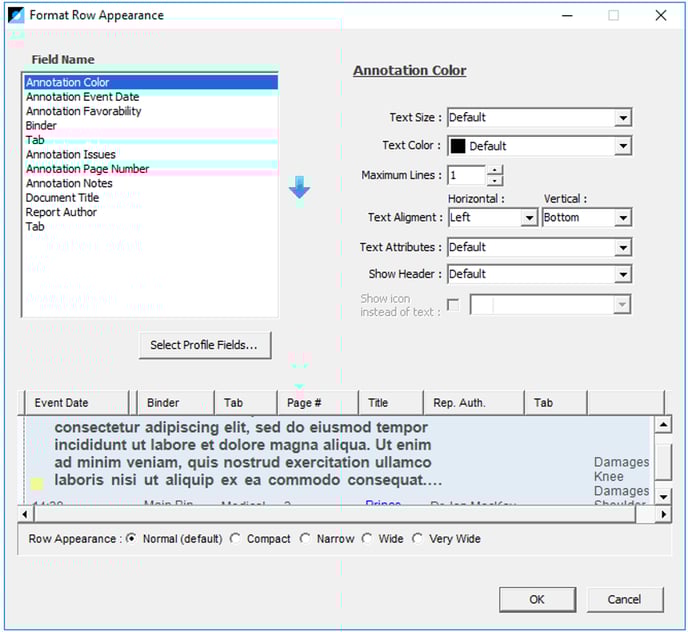The image size is (688, 632).
Task: Select Very Wide row appearance
Action: point(417,538)
